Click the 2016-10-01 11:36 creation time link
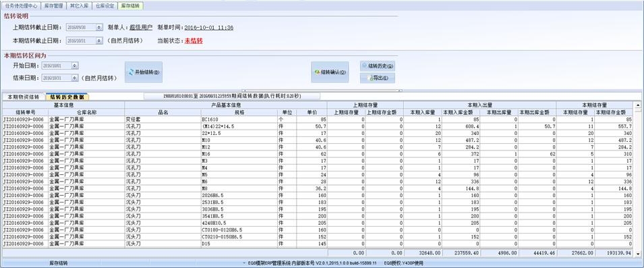The height and width of the screenshot is (268, 644). tap(208, 28)
